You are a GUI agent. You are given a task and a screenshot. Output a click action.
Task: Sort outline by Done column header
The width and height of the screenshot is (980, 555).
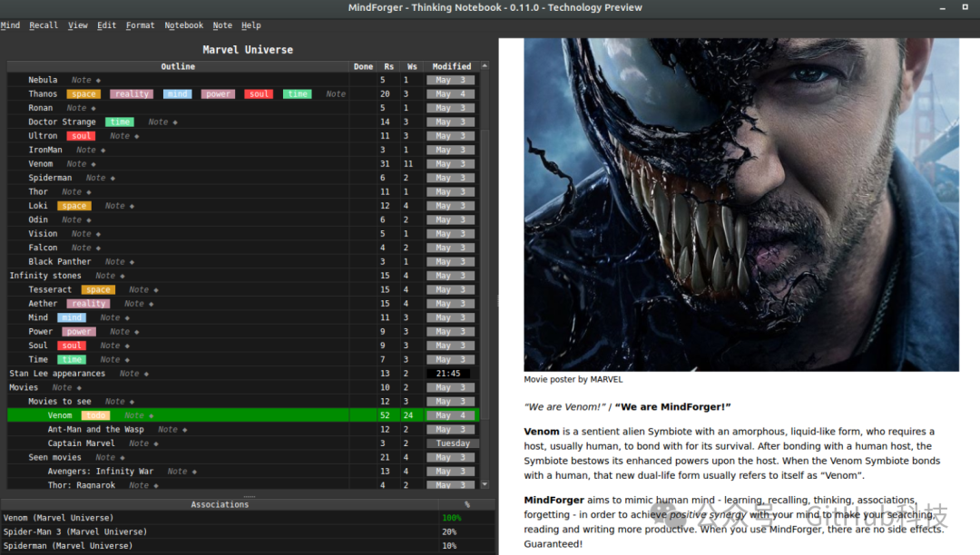[363, 66]
